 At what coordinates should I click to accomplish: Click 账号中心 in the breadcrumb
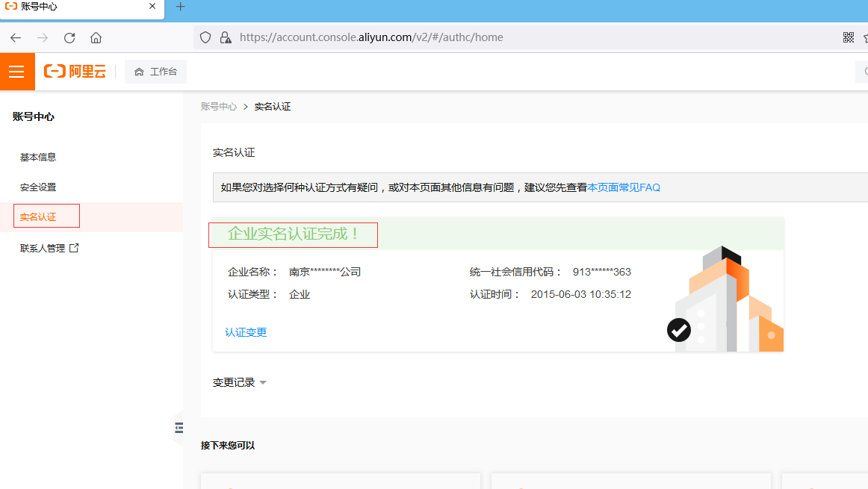click(x=219, y=107)
